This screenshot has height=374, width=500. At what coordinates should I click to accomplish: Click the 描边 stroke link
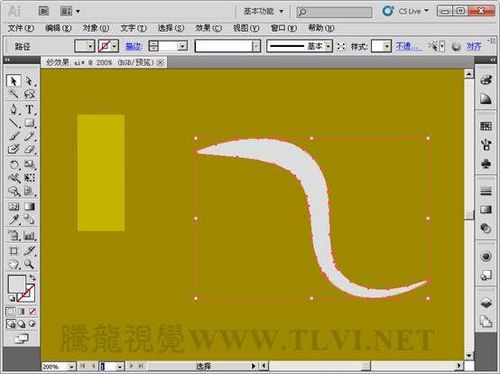point(134,46)
